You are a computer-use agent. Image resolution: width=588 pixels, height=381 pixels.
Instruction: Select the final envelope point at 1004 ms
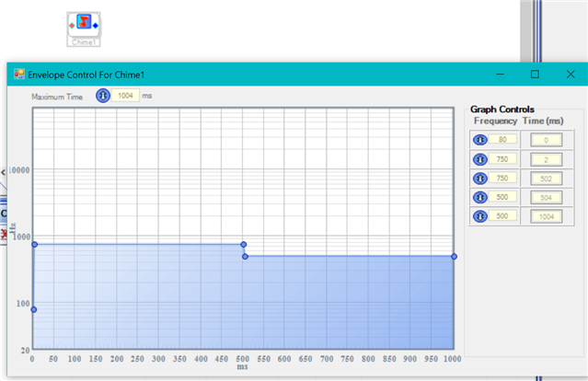tap(455, 257)
